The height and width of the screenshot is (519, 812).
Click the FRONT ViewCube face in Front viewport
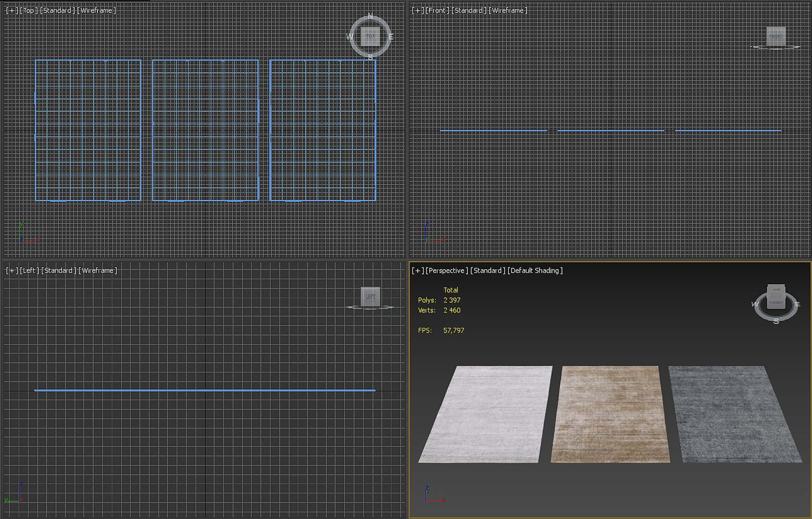pyautogui.click(x=776, y=37)
